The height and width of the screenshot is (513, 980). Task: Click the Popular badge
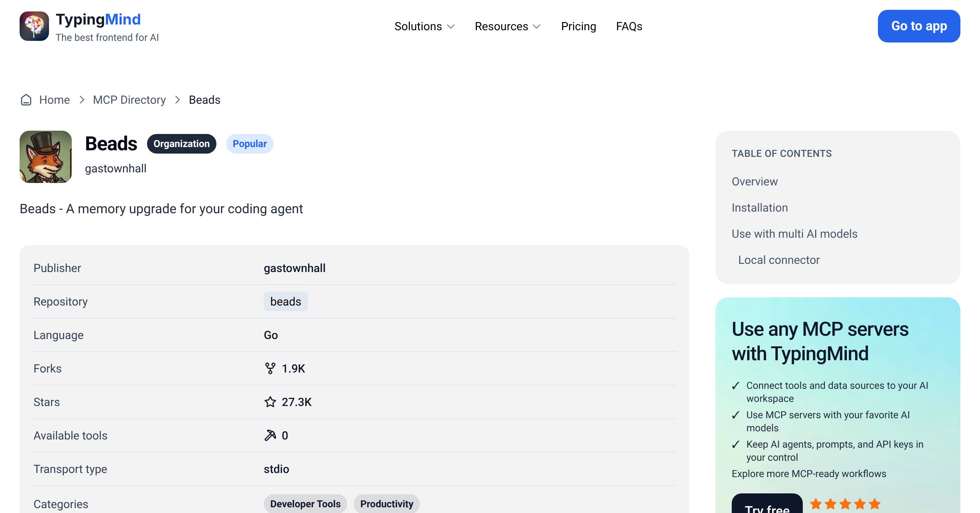[249, 144]
